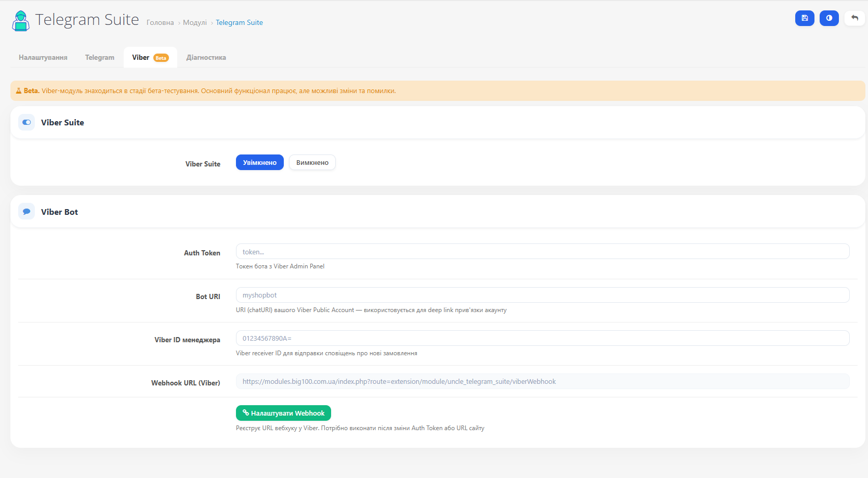Select the Viber tab

(x=150, y=57)
